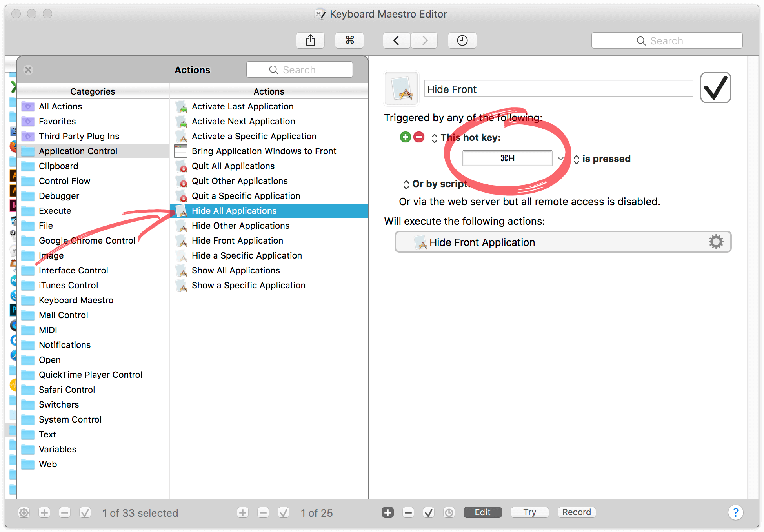Select Activate Next Application action
764x532 pixels.
coord(269,121)
